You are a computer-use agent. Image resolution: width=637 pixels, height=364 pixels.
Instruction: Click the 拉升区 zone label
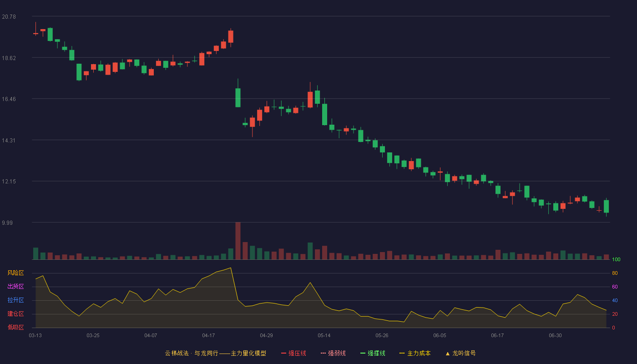click(x=15, y=300)
